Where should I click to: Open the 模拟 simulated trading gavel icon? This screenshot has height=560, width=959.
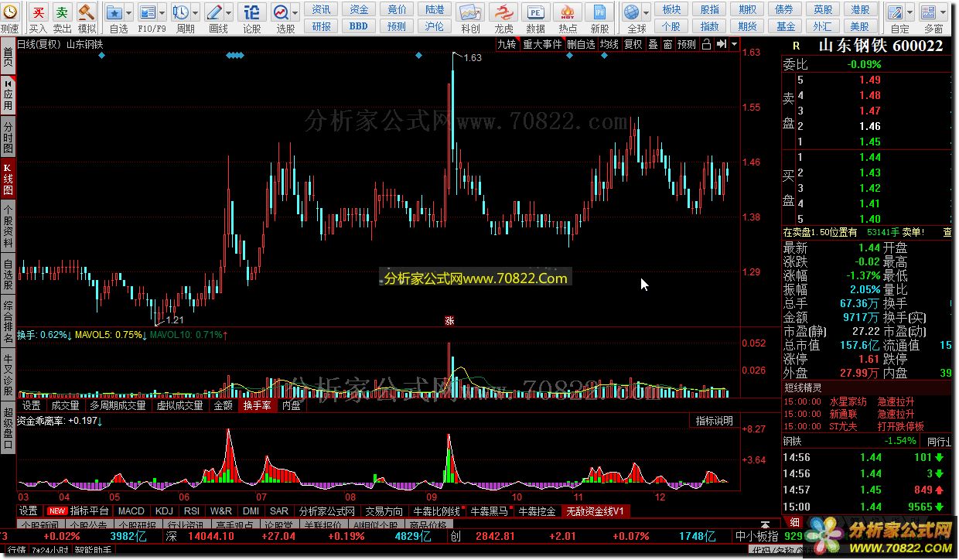tap(87, 12)
